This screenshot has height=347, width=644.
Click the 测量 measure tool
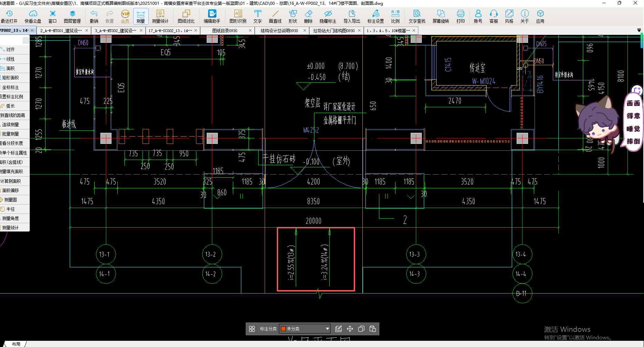tap(140, 16)
